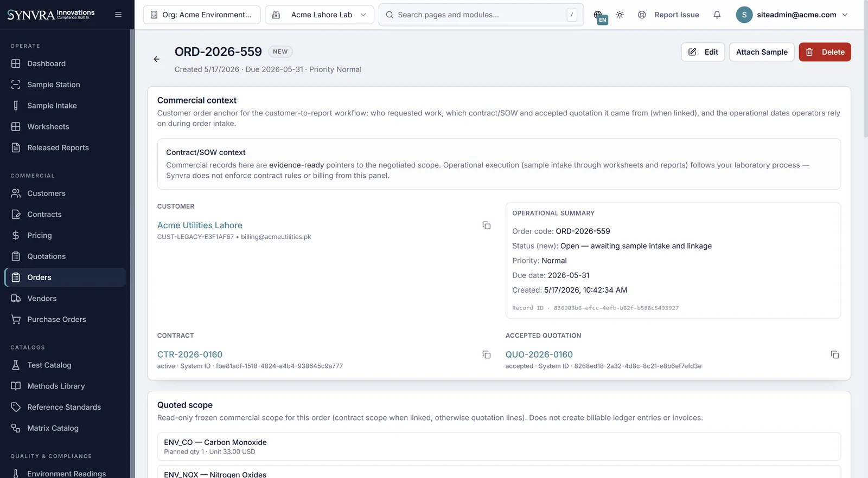Open Sample Station in sidebar
Screen dimensions: 868x478
pyautogui.click(x=65, y=85)
